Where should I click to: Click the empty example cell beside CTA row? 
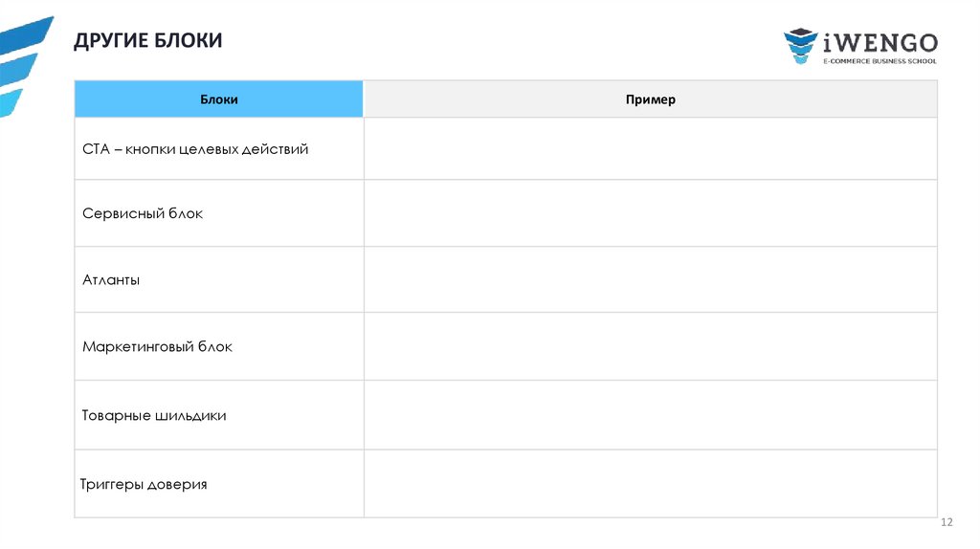(x=651, y=149)
